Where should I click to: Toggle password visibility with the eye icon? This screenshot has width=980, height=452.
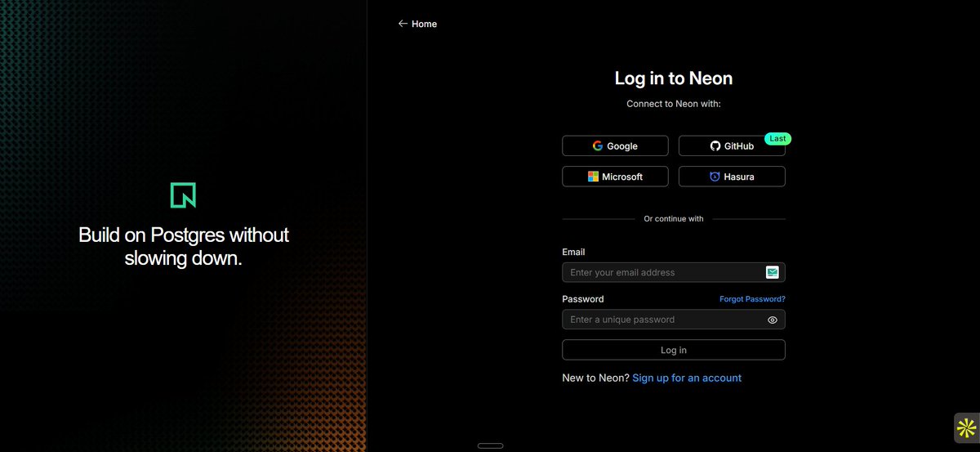point(773,320)
